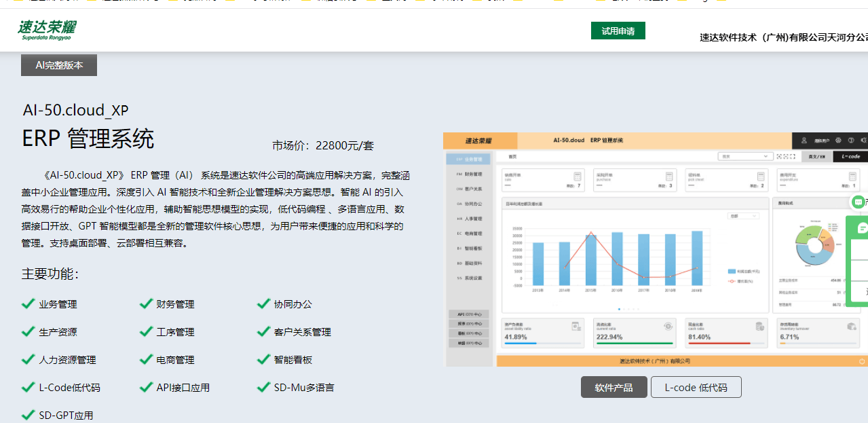This screenshot has height=423, width=868.
Task: Click the user account icon in the ERP preview
Action: 804,141
